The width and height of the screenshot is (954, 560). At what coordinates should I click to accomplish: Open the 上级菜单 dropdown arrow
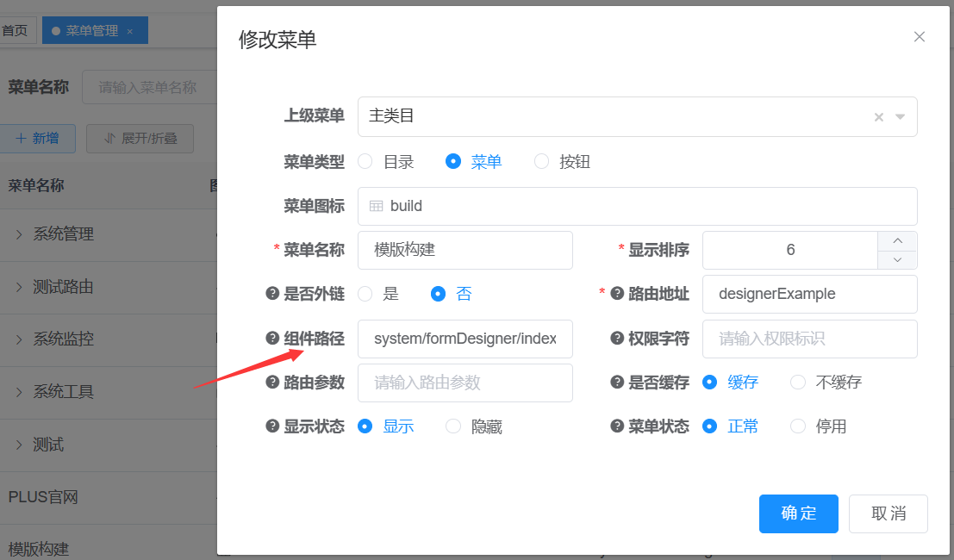click(x=901, y=117)
